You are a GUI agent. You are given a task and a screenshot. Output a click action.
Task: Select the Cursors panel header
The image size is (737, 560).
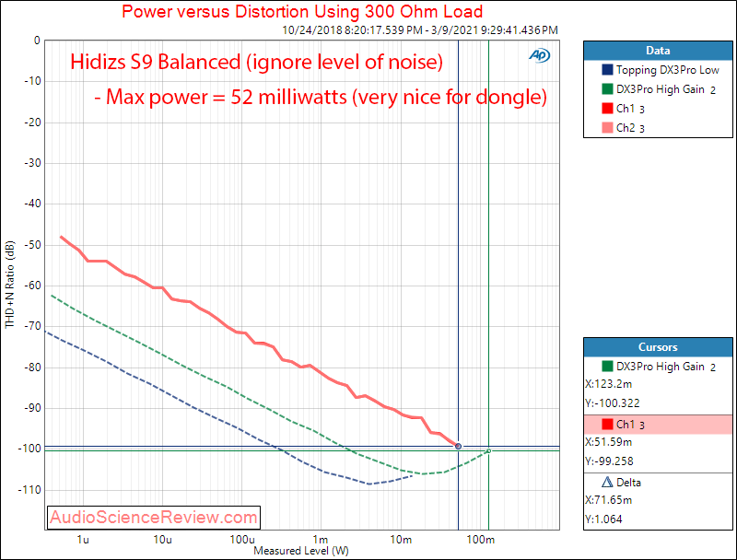point(658,347)
